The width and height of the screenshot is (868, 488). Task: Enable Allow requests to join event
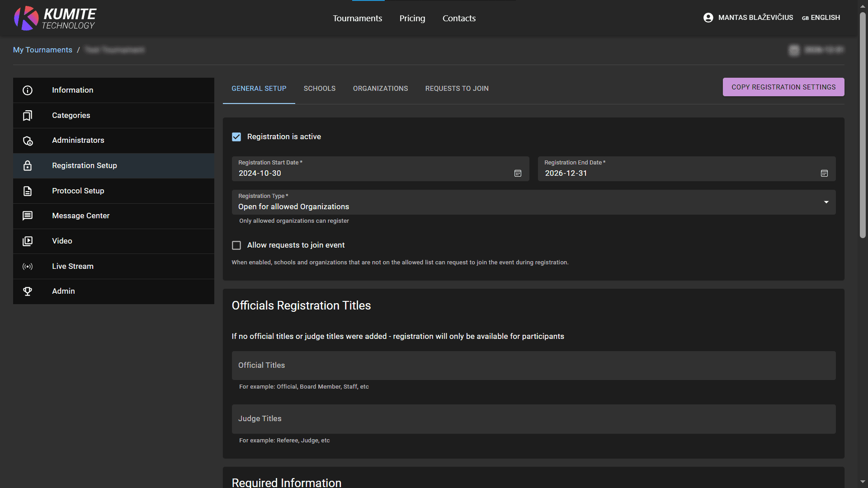click(x=236, y=245)
